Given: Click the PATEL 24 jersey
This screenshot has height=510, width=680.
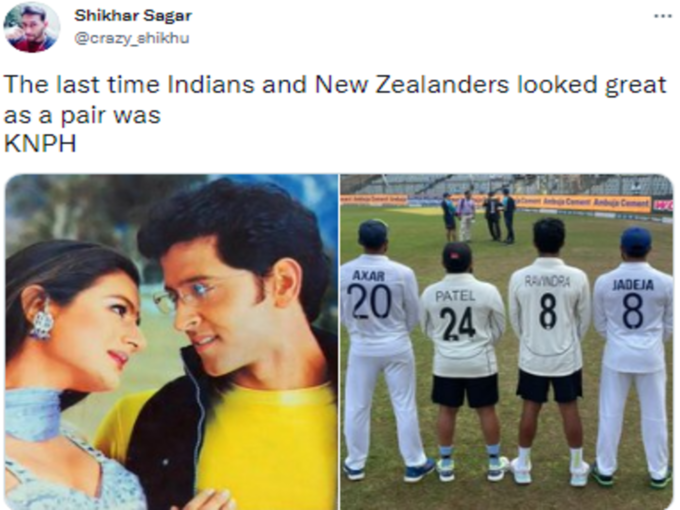Looking at the screenshot, I should point(463,325).
